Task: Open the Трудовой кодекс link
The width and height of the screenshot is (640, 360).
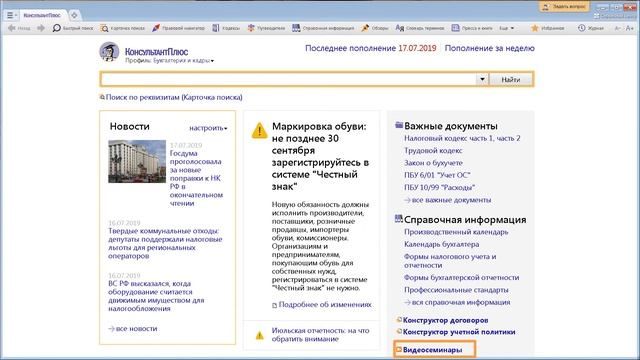Action: click(x=433, y=151)
